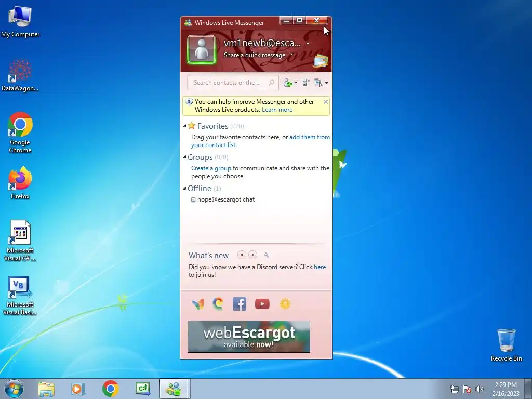Viewport: 532px width, 399px height.
Task: Open What's new wrench options icon
Action: click(x=267, y=255)
